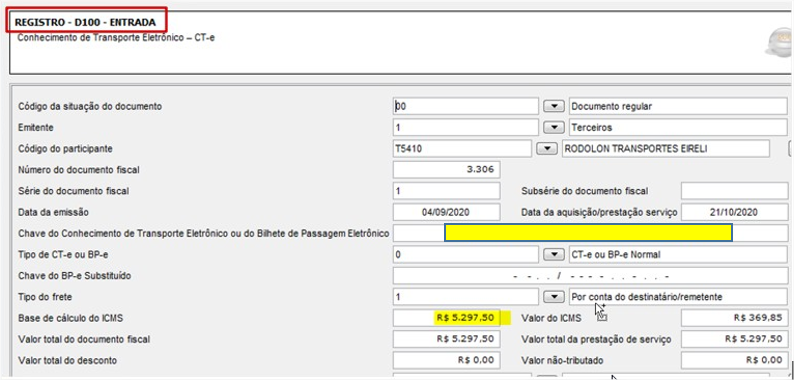Click the Data da emissão field 04/09/2020

[x=447, y=212]
